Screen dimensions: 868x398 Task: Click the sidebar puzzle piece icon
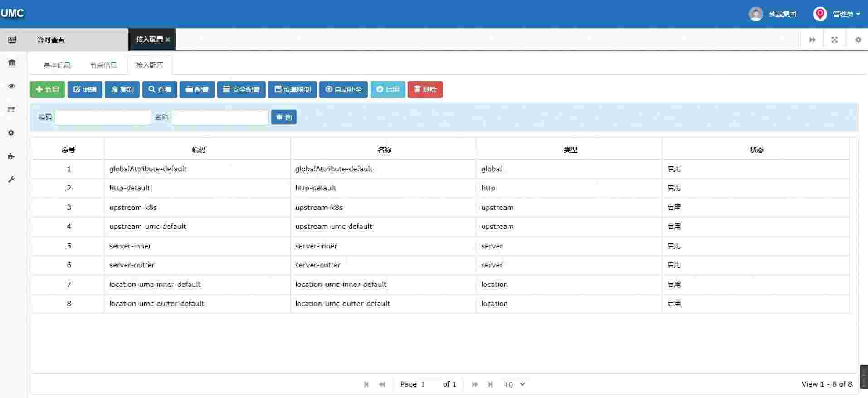12,156
